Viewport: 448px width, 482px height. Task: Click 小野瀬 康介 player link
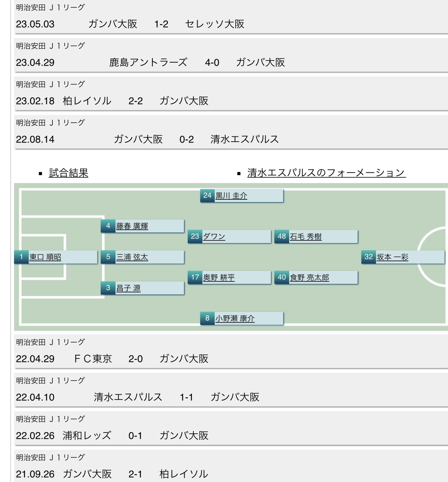coord(235,319)
